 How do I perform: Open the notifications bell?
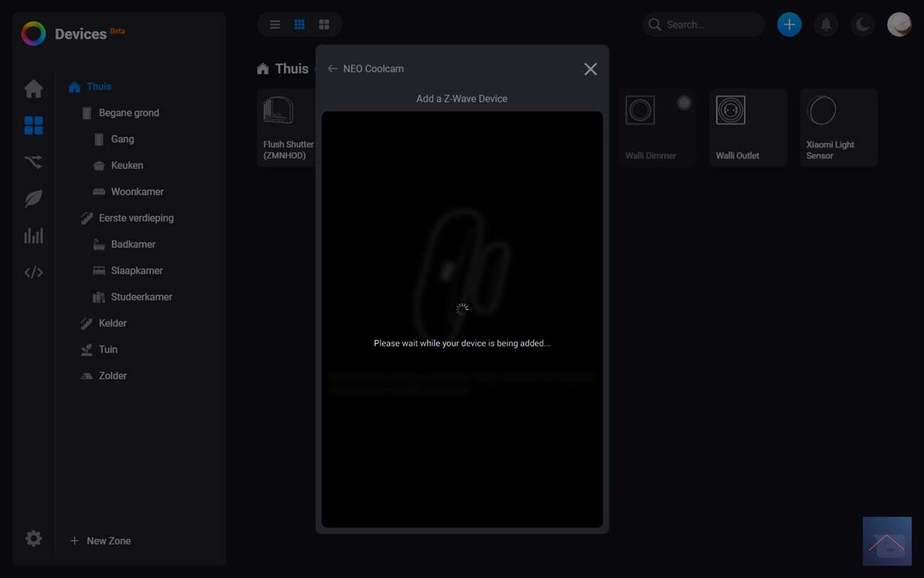826,25
